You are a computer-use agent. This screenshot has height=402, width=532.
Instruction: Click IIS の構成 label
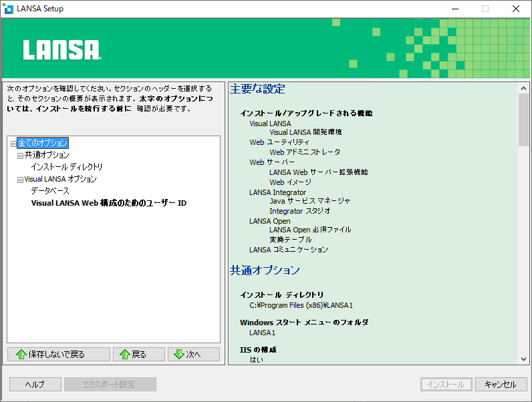coord(258,350)
